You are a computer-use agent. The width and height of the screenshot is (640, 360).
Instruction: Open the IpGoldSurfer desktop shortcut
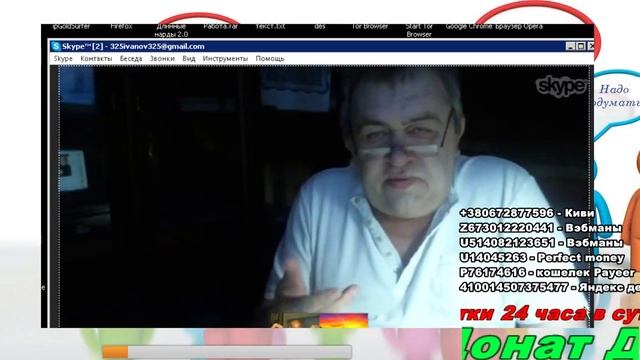(x=71, y=27)
